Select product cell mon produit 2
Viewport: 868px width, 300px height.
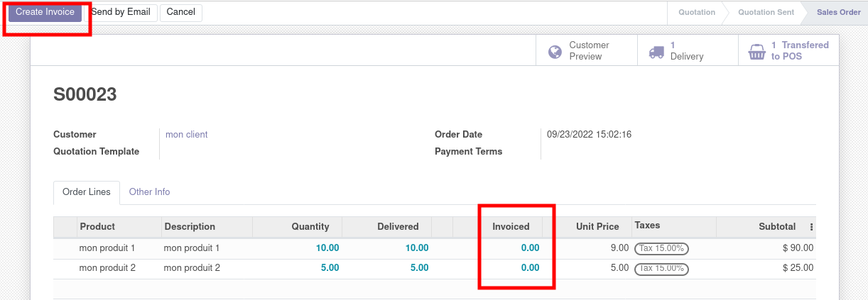pos(107,268)
